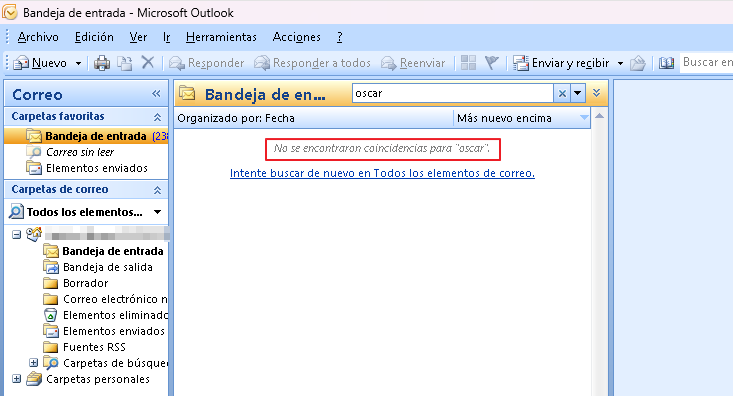
Task: Open the Edición menu
Action: point(94,37)
